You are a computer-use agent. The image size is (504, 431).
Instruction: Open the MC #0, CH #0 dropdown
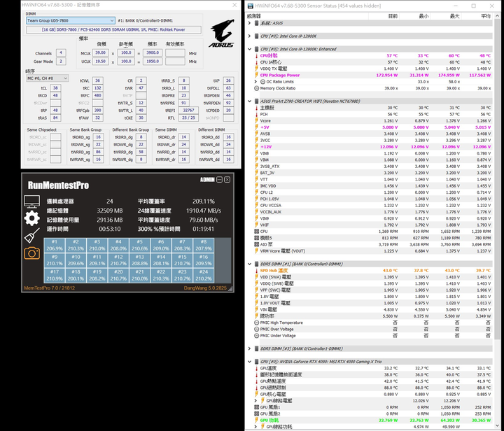pyautogui.click(x=48, y=78)
